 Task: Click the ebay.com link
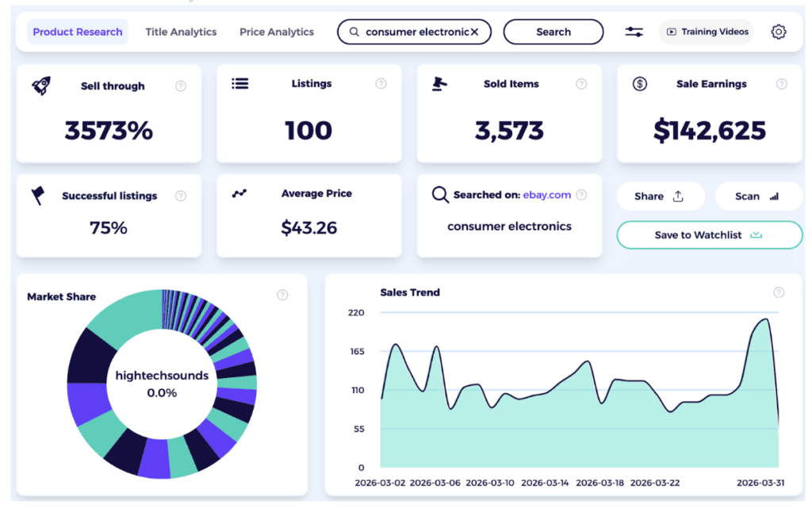click(x=546, y=194)
